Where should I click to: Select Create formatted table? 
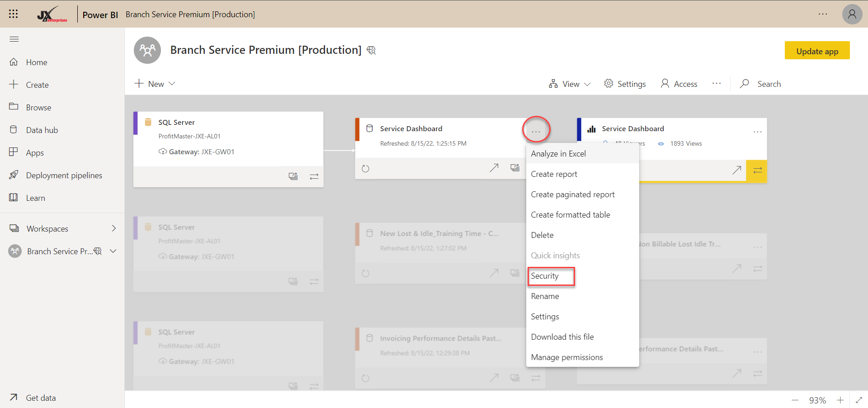click(x=583, y=215)
